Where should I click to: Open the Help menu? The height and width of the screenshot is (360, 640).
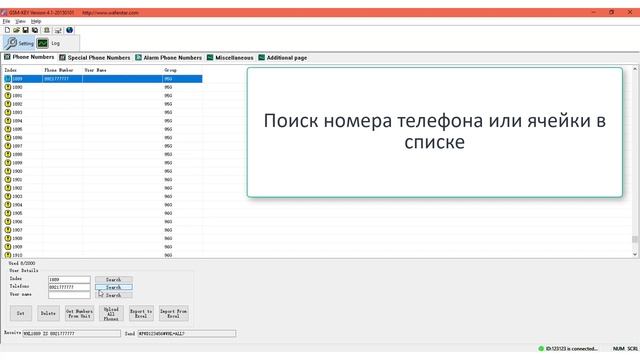(x=36, y=21)
